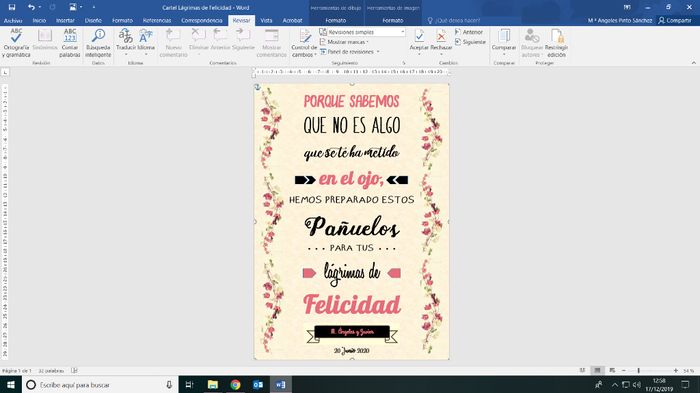This screenshot has width=700, height=393.
Task: Switch to the Vista tab
Action: 266,21
